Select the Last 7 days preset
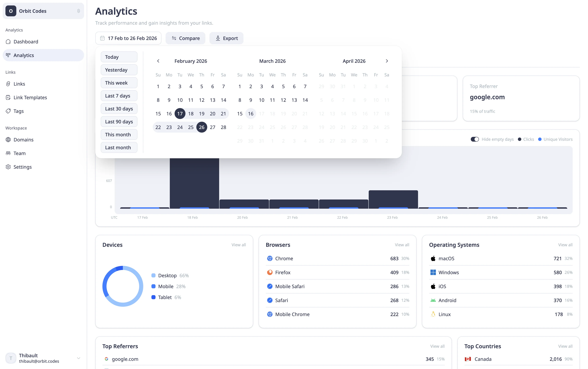The height and width of the screenshot is (369, 588). 119,96
